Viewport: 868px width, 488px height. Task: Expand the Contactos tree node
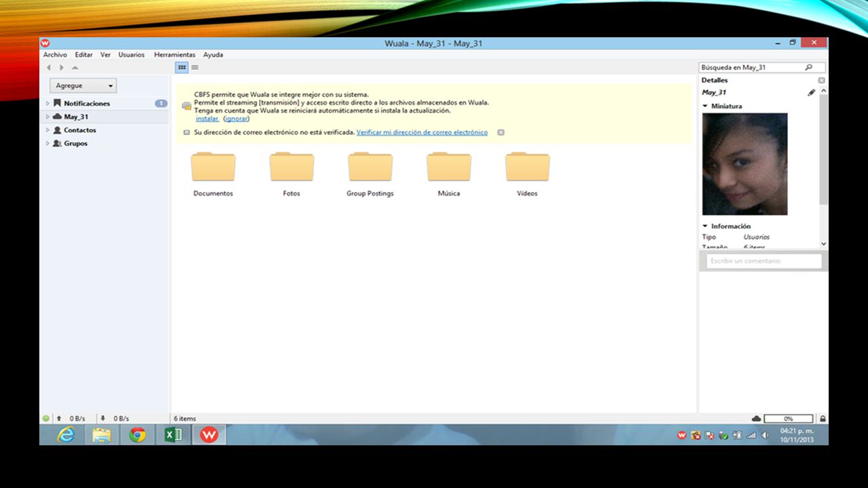click(47, 130)
